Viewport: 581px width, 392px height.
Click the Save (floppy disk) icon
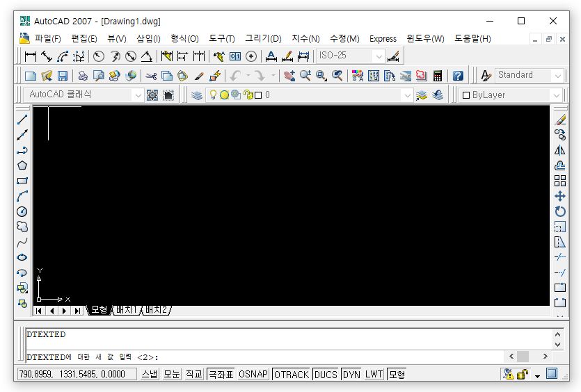point(62,76)
